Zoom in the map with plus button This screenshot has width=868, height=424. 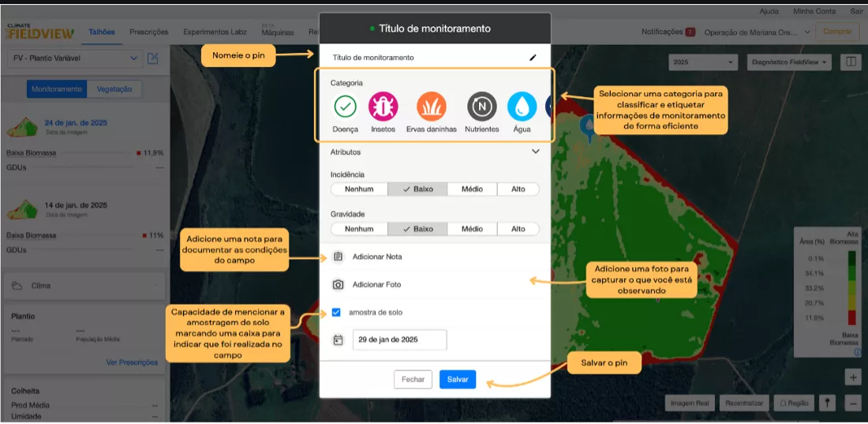pyautogui.click(x=852, y=377)
